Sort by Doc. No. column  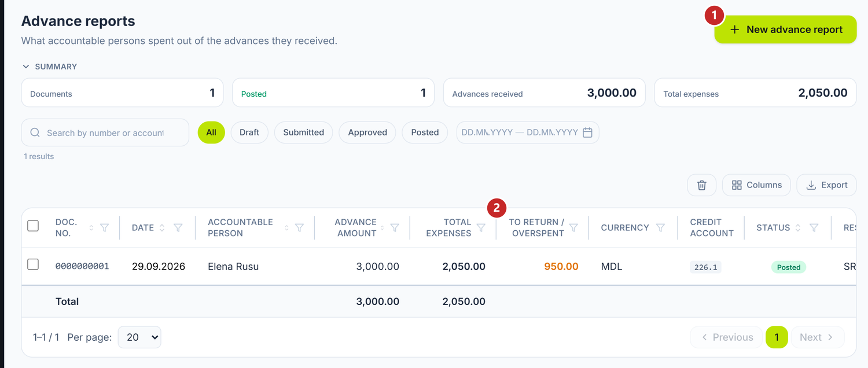(x=91, y=228)
